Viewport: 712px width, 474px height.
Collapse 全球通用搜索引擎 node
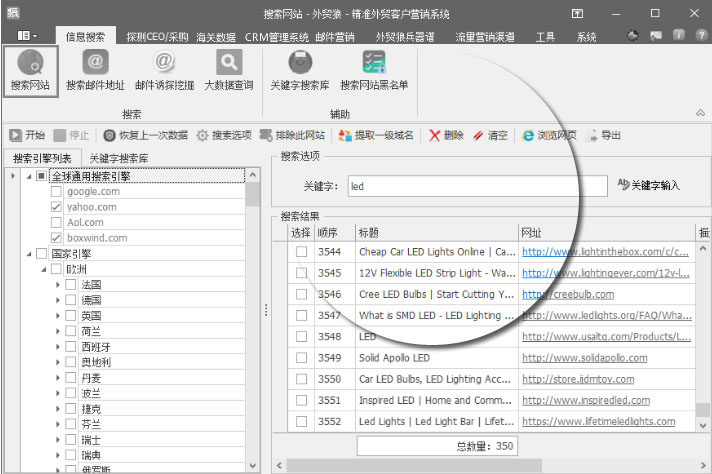tap(27, 176)
